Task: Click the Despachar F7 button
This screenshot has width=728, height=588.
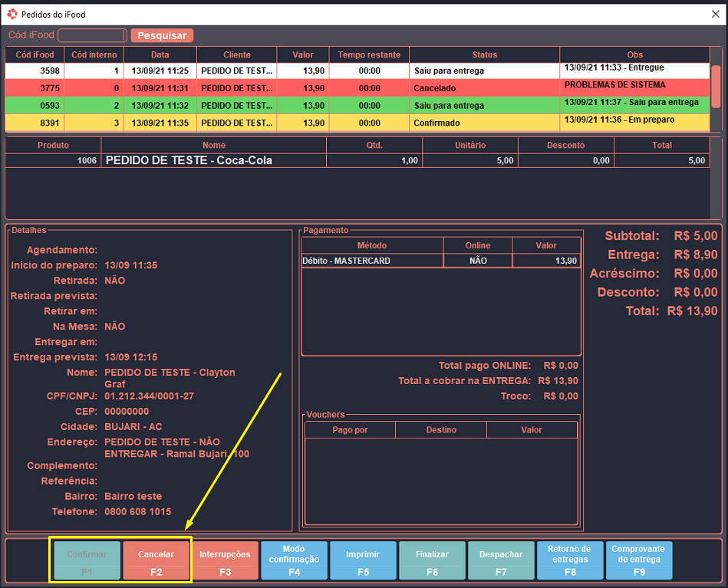Action: tap(501, 560)
